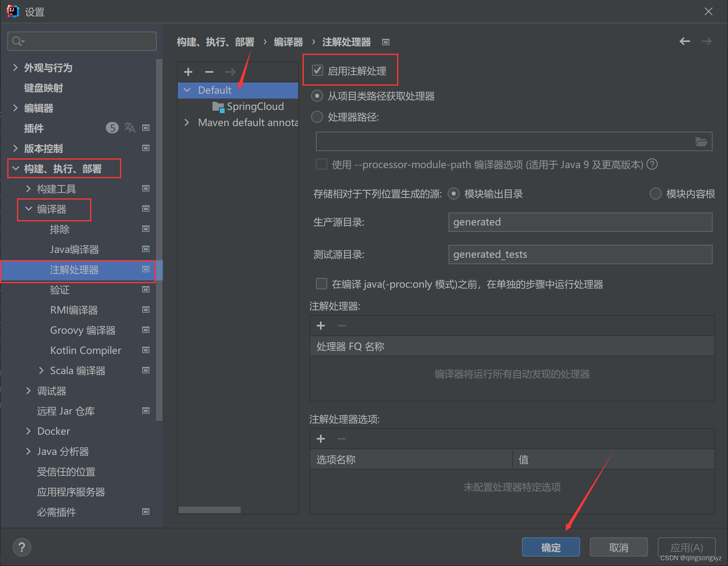Click the 确定 button
This screenshot has width=728, height=566.
point(551,547)
